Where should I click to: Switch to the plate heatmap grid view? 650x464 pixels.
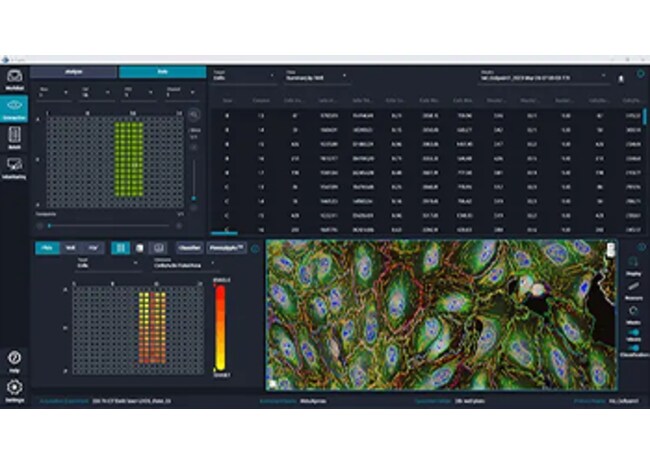120,247
